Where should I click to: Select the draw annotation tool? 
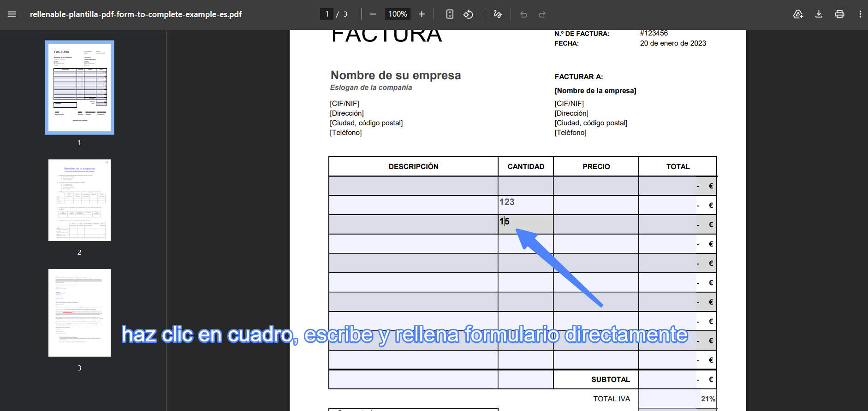pos(498,14)
